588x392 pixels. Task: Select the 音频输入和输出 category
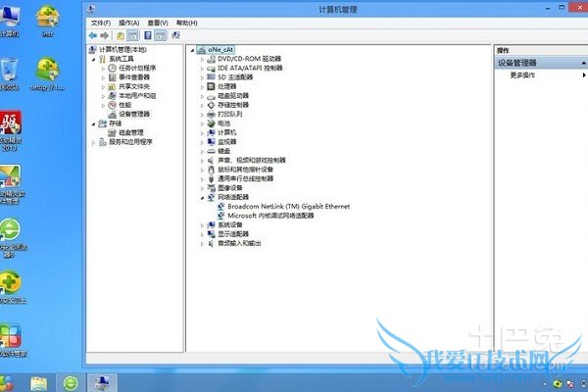tap(239, 243)
